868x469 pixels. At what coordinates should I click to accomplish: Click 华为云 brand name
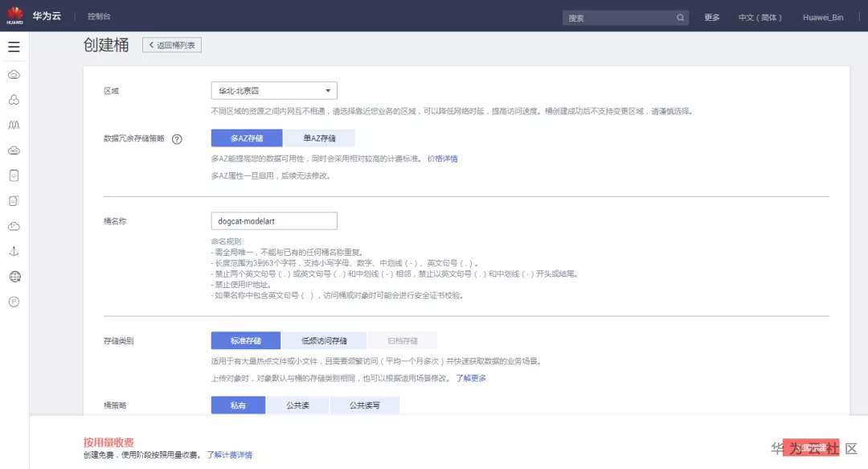tap(47, 15)
